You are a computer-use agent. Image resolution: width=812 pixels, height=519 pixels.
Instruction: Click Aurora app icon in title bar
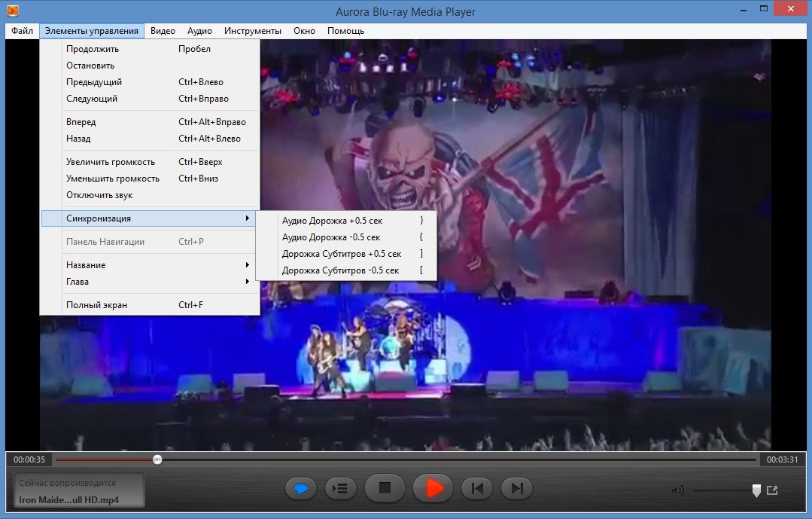tap(13, 10)
